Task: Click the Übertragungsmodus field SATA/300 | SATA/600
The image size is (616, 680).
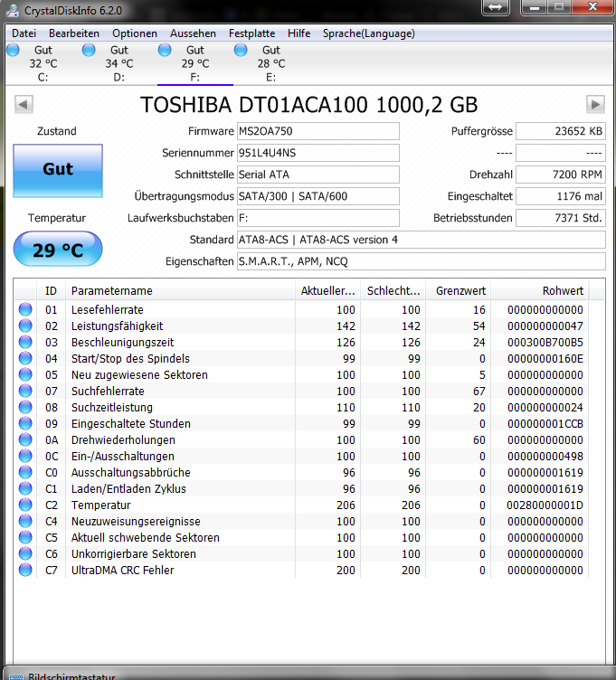Action: pos(318,196)
